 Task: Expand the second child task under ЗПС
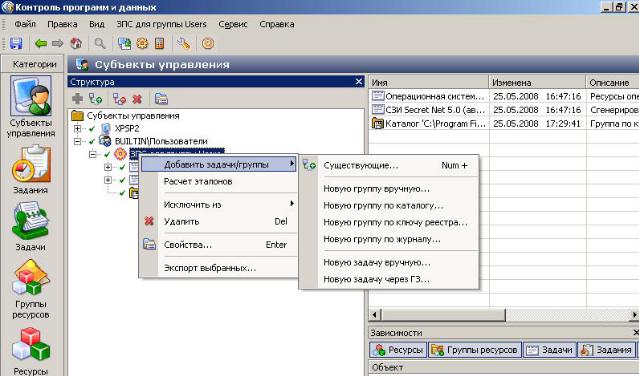[x=108, y=179]
